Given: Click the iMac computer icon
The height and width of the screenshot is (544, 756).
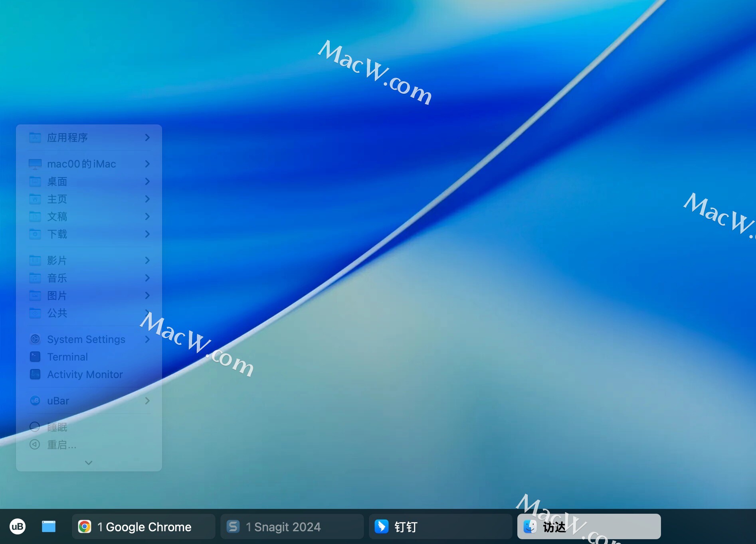Looking at the screenshot, I should [35, 164].
